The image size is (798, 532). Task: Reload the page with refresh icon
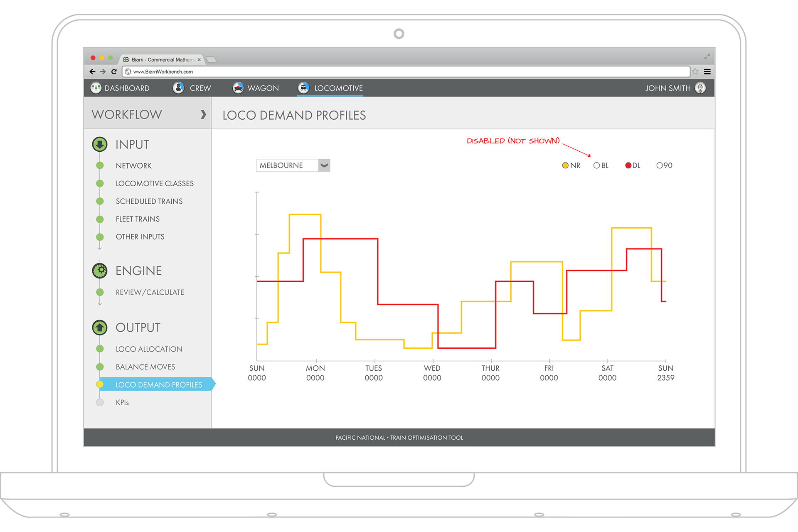pyautogui.click(x=114, y=71)
